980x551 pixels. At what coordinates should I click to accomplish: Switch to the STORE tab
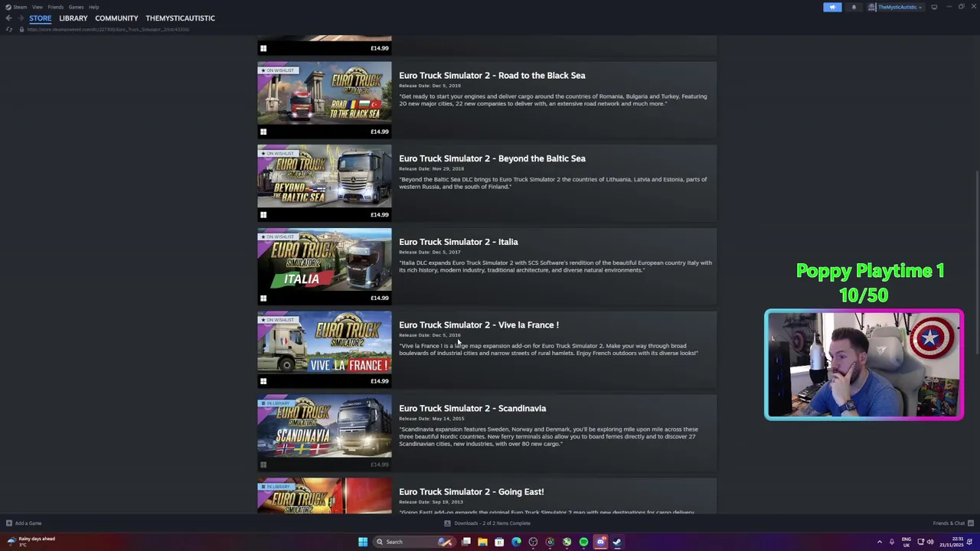coord(41,18)
